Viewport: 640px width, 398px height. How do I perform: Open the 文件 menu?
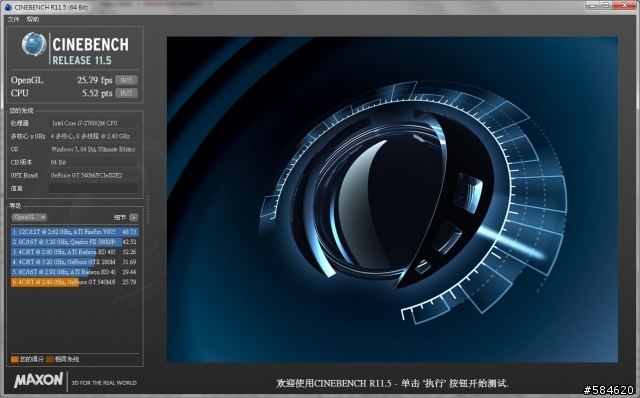pyautogui.click(x=13, y=19)
